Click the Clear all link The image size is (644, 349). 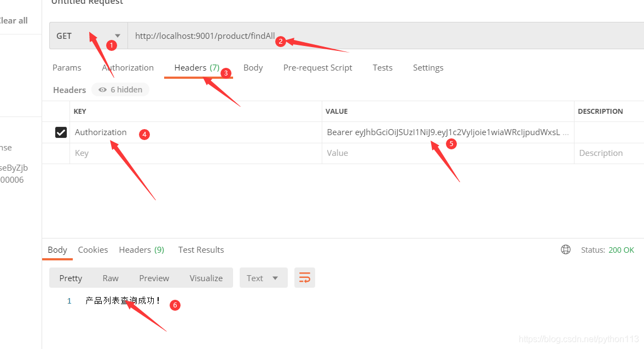14,21
